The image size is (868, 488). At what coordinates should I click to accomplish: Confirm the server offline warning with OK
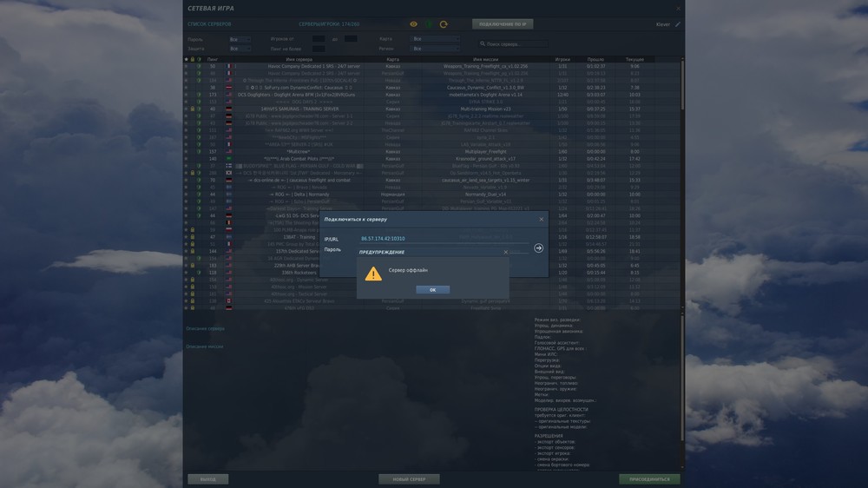point(432,290)
